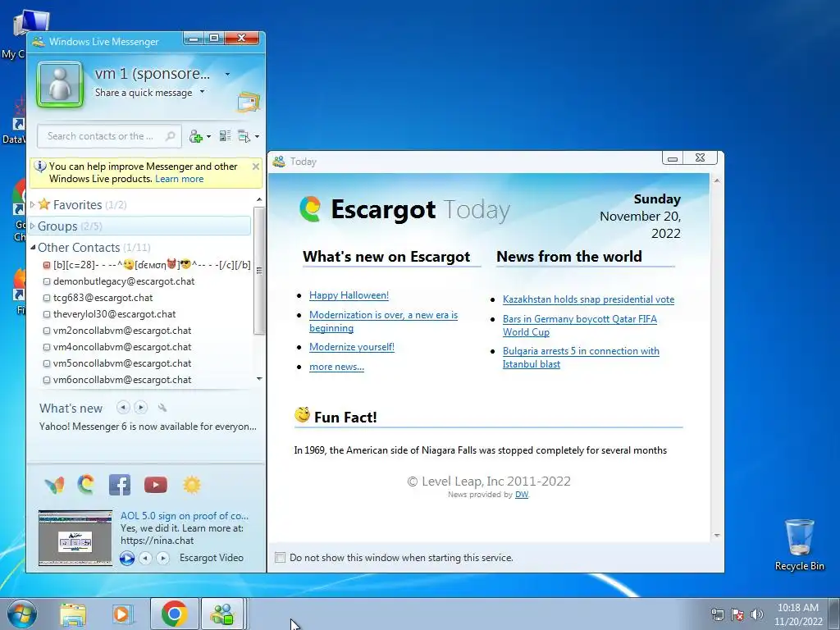The image size is (840, 630).
Task: Expand the Groups category
Action: [33, 226]
